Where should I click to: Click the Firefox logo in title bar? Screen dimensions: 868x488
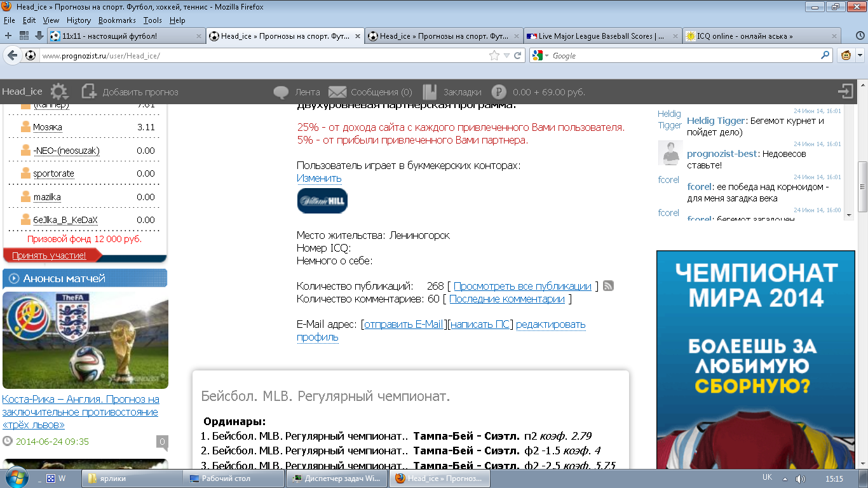click(x=7, y=6)
